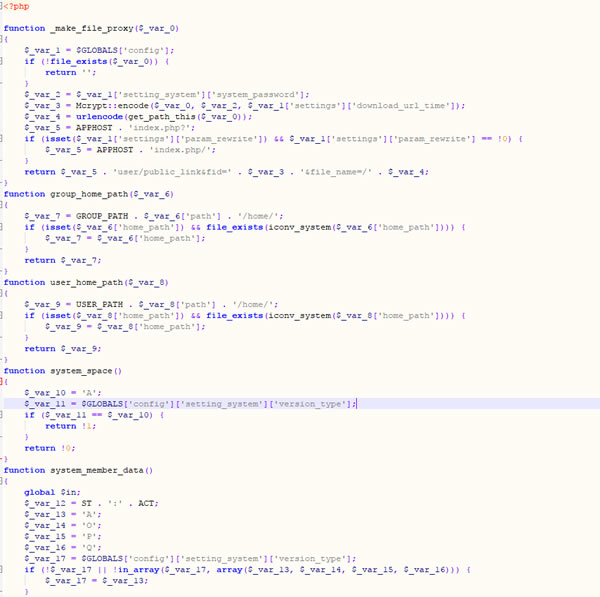
Task: Click the function name user_home_path
Action: pyautogui.click(x=86, y=282)
